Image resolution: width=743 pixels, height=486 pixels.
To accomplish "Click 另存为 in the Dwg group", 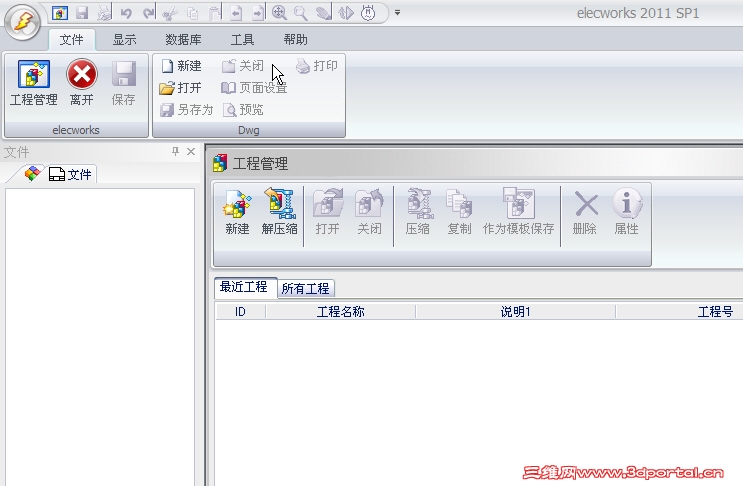I will tap(187, 110).
